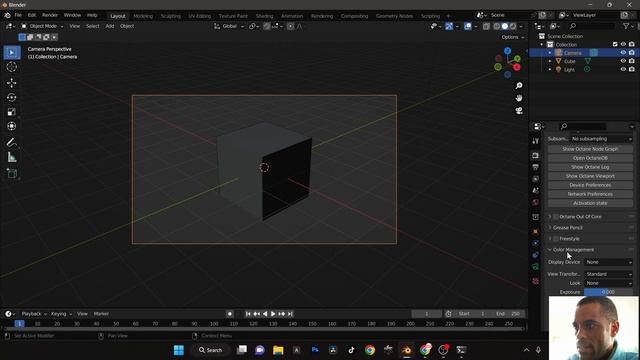Toggle auto keying record button

tap(230, 314)
